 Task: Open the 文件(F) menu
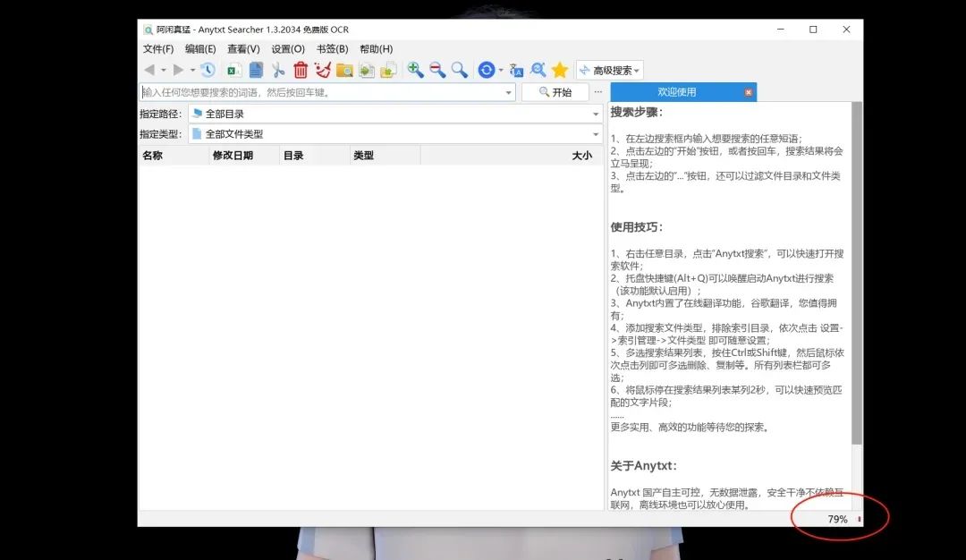158,48
